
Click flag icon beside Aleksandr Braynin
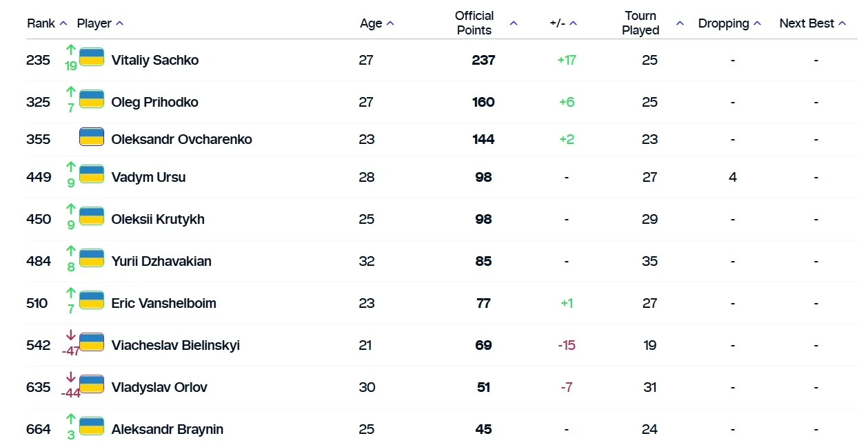click(x=92, y=426)
